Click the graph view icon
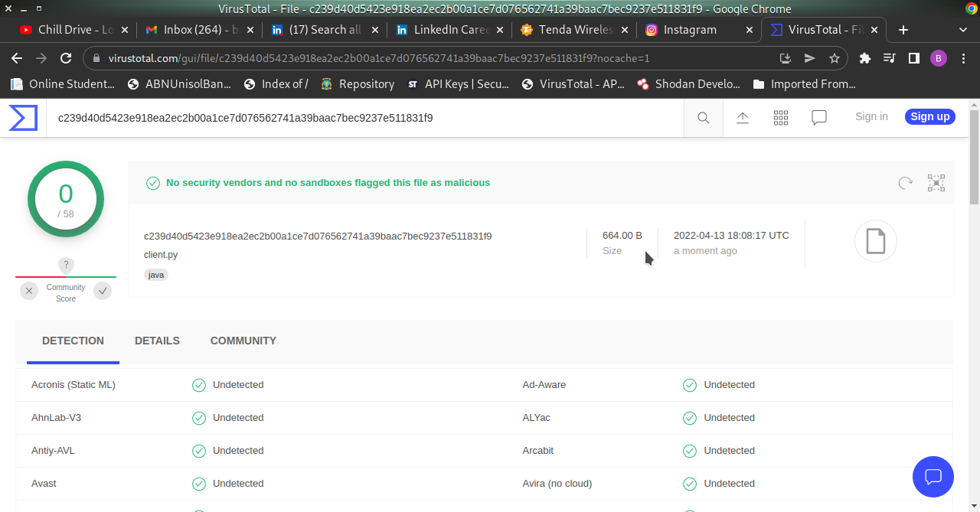Image resolution: width=980 pixels, height=512 pixels. pyautogui.click(x=936, y=183)
